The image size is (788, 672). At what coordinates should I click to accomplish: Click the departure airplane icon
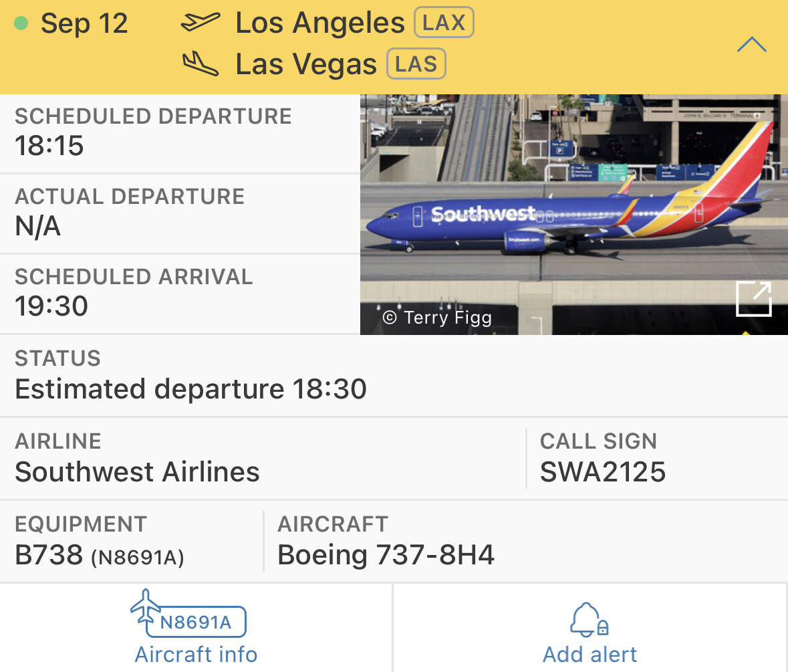(x=200, y=22)
